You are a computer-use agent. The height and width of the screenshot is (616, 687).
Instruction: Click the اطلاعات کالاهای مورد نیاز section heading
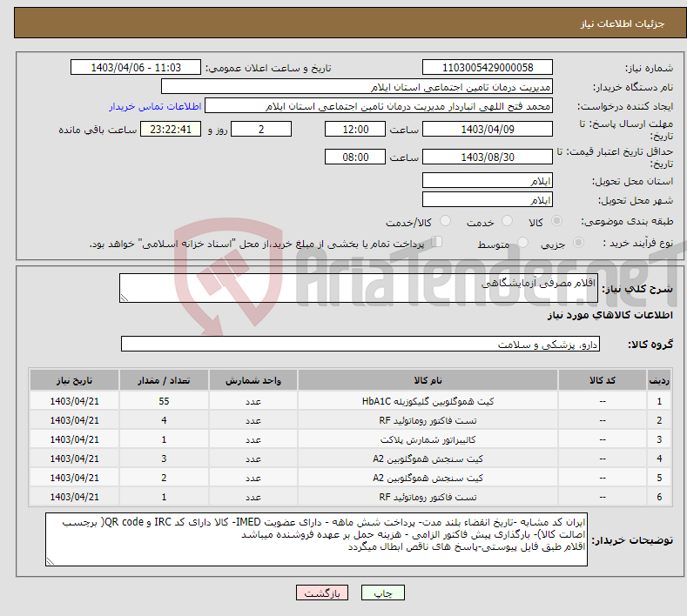tap(610, 315)
